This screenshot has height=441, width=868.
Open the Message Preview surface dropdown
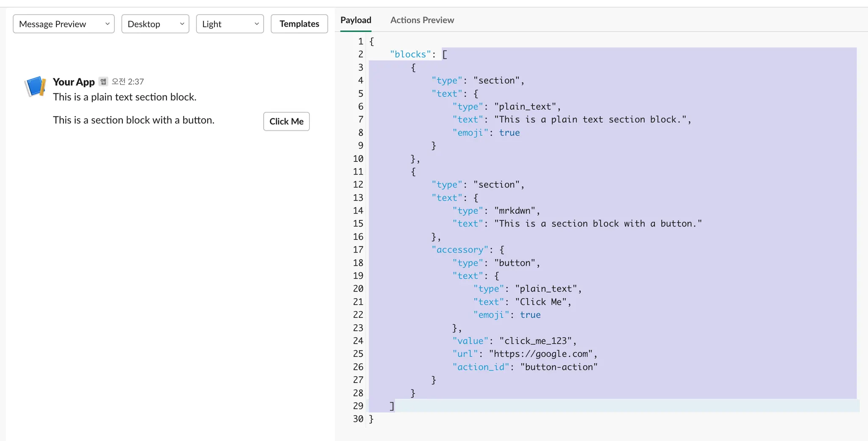64,24
